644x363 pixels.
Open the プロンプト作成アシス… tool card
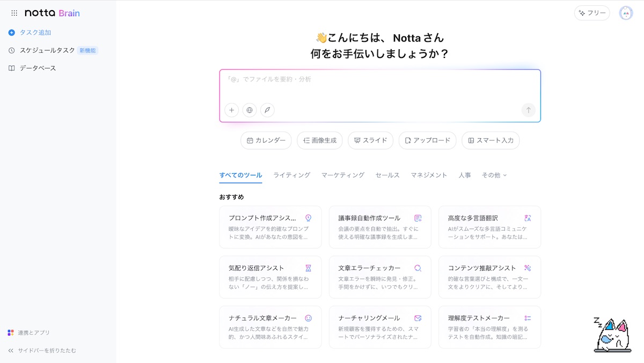pyautogui.click(x=270, y=227)
